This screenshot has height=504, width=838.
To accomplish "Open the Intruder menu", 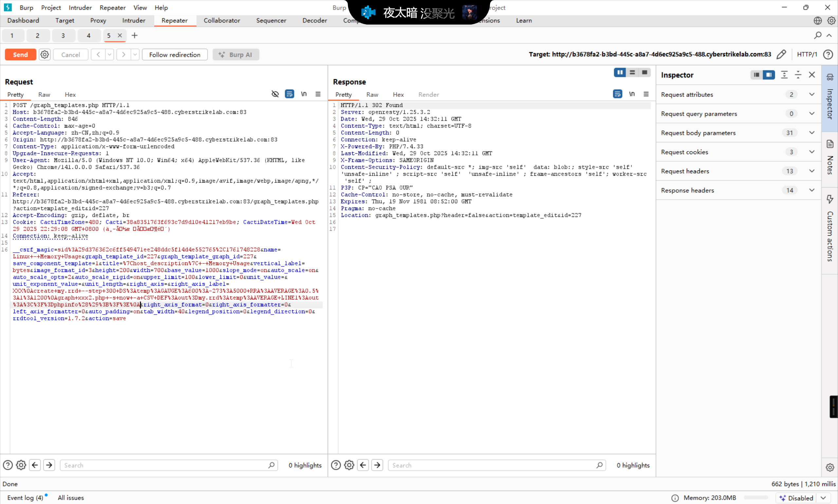I will click(80, 8).
